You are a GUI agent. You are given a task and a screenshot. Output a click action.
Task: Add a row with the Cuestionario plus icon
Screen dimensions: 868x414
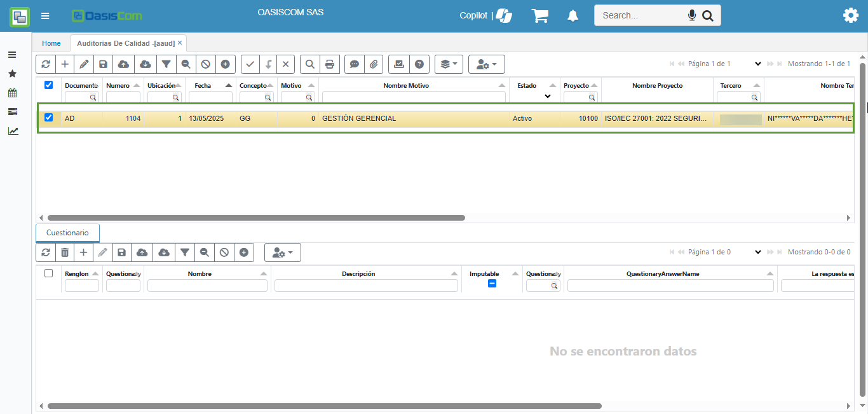click(84, 252)
